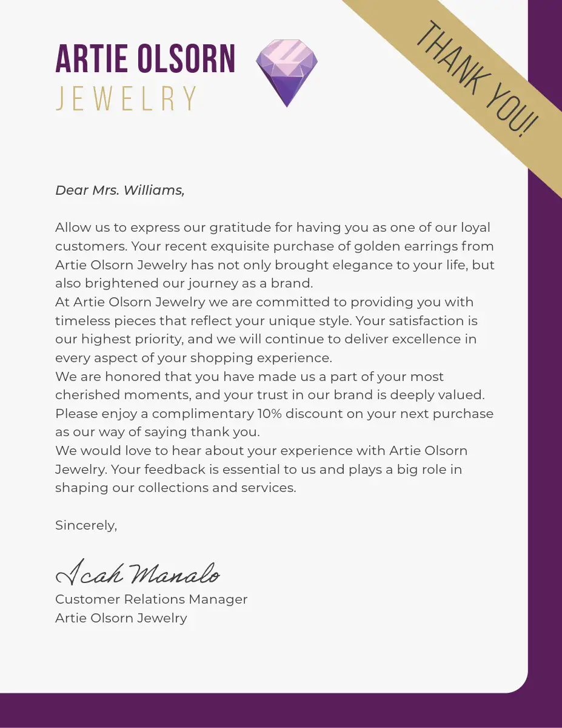The height and width of the screenshot is (728, 562).
Task: Click 'Artie Olsorn Jewelry' below the signature
Action: click(x=121, y=618)
